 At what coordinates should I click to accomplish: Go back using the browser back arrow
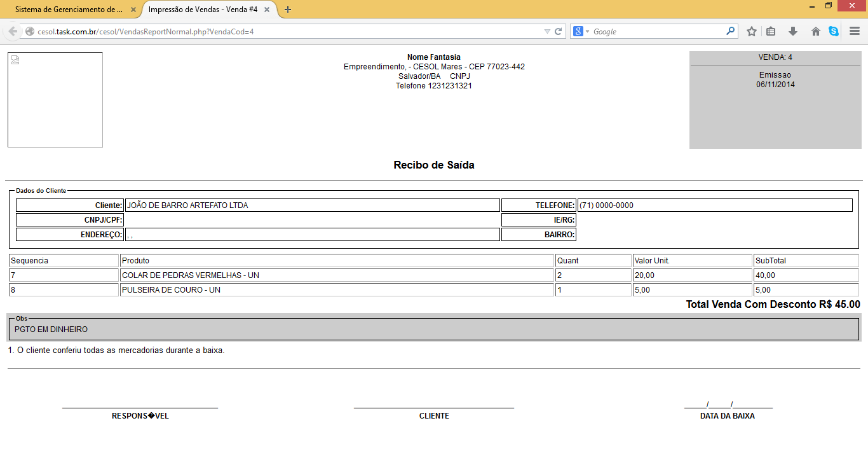13,31
